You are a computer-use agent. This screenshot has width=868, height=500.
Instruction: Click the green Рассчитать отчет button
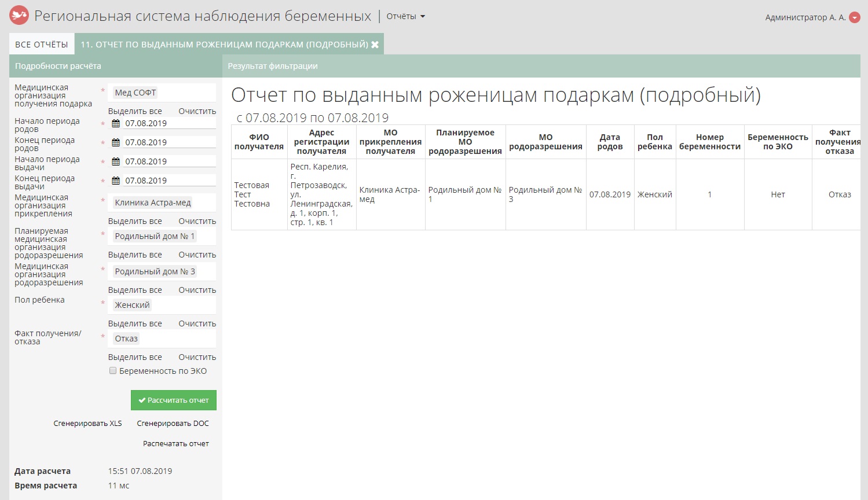(x=174, y=400)
